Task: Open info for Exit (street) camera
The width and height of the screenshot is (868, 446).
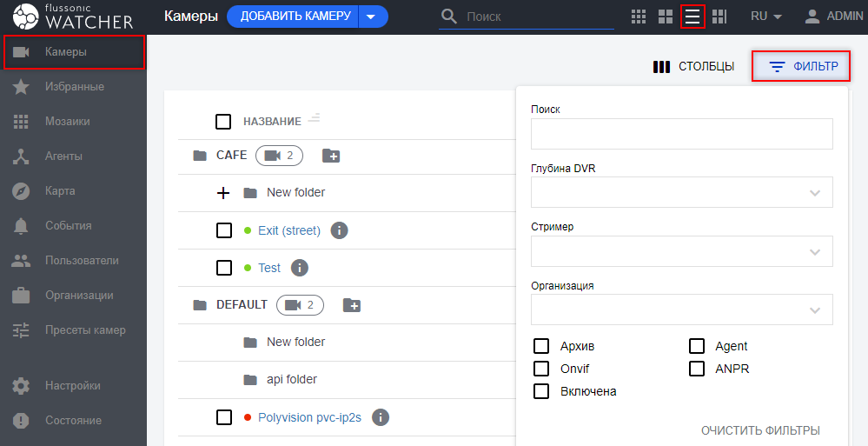Action: tap(340, 230)
